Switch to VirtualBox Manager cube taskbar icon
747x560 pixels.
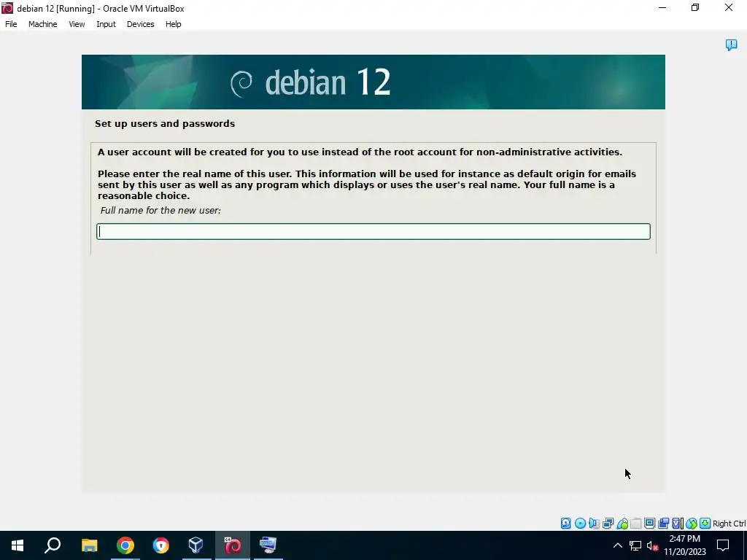point(196,545)
